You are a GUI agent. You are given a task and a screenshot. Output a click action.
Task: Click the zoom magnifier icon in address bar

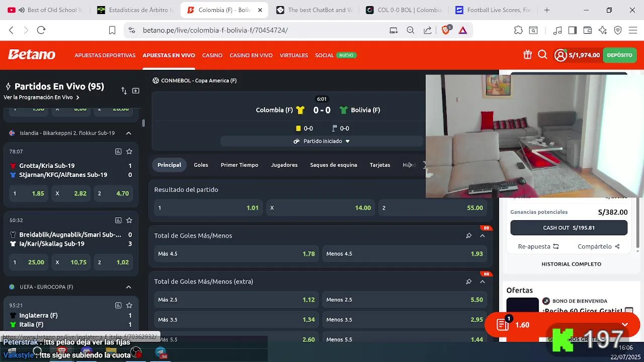tap(411, 30)
